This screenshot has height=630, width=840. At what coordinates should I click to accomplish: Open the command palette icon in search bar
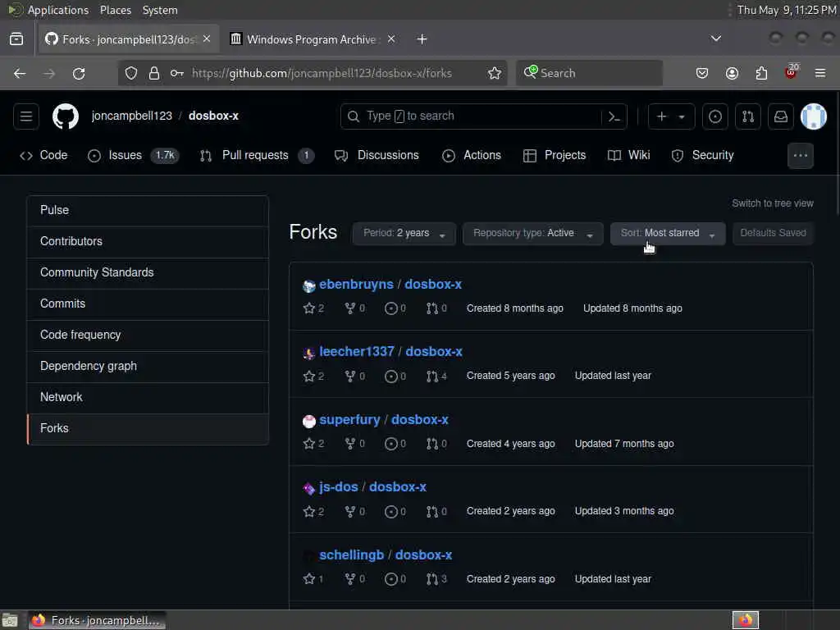614,116
